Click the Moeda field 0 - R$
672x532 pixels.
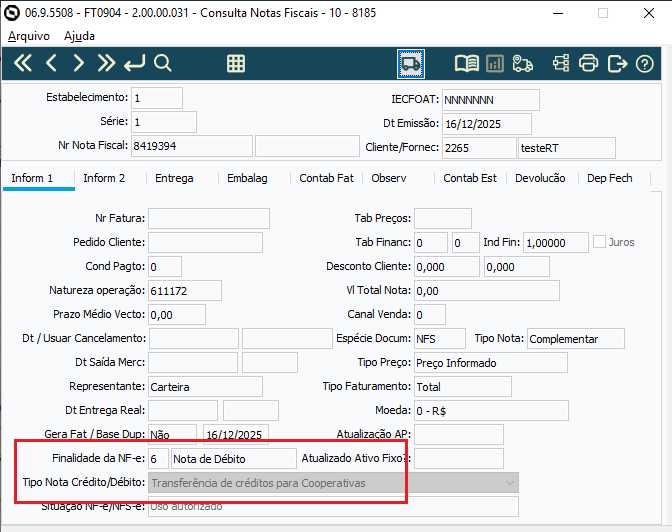point(491,411)
